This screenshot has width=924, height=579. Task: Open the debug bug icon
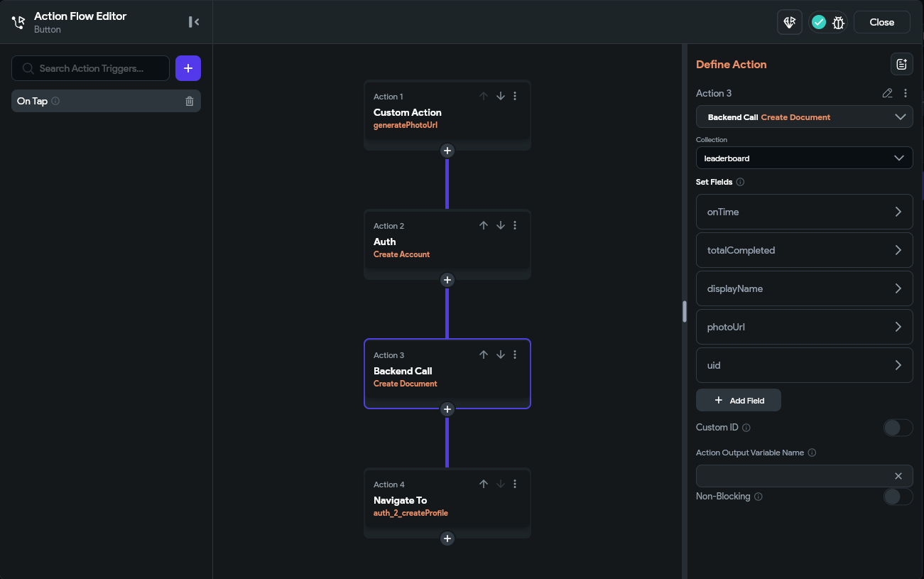click(838, 22)
